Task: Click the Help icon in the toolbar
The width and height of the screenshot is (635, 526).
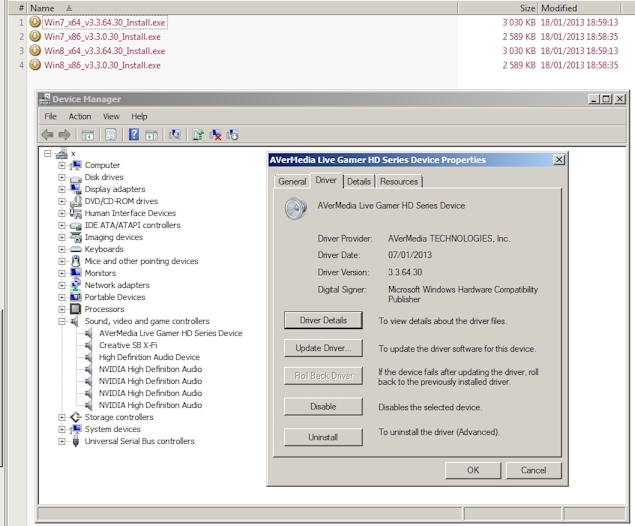Action: [x=133, y=135]
